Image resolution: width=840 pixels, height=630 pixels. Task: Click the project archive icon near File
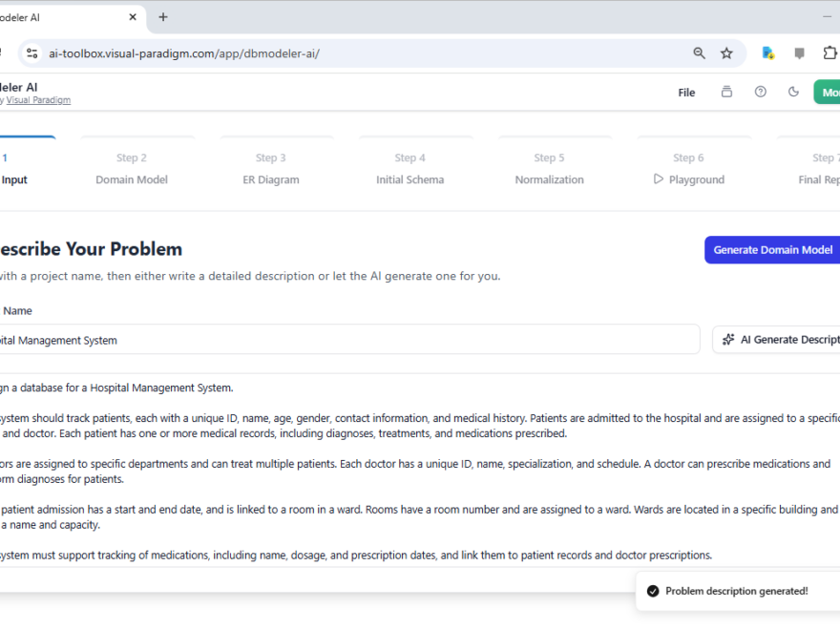point(726,92)
